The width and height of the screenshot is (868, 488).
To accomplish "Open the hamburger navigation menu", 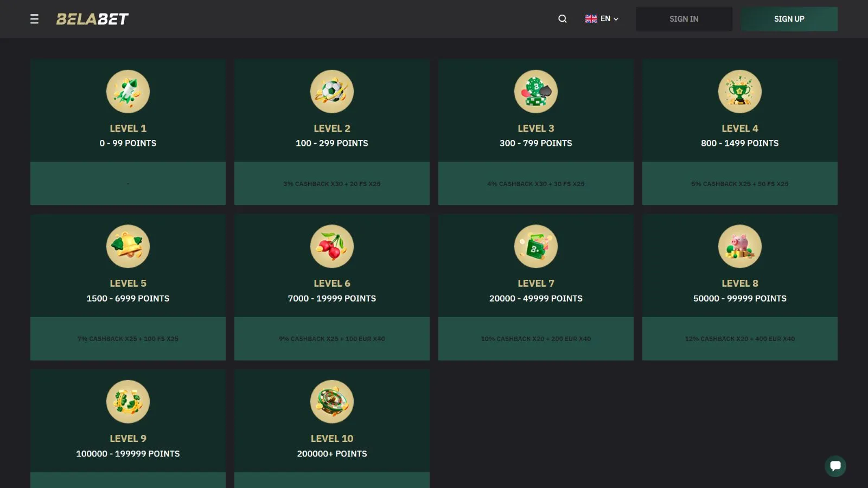I will (34, 19).
